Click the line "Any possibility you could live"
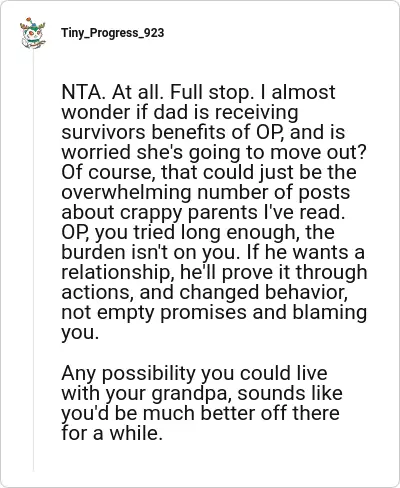This screenshot has height=488, width=400. tap(194, 373)
